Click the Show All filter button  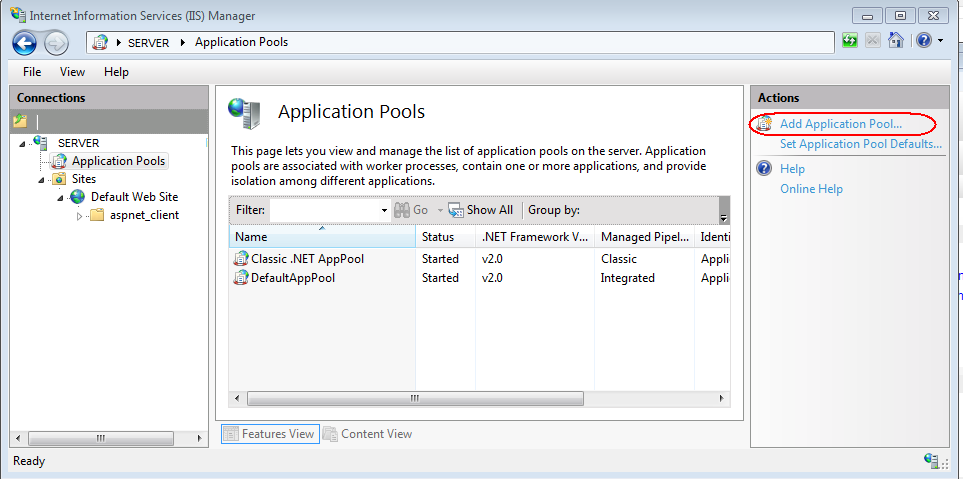[x=481, y=210]
